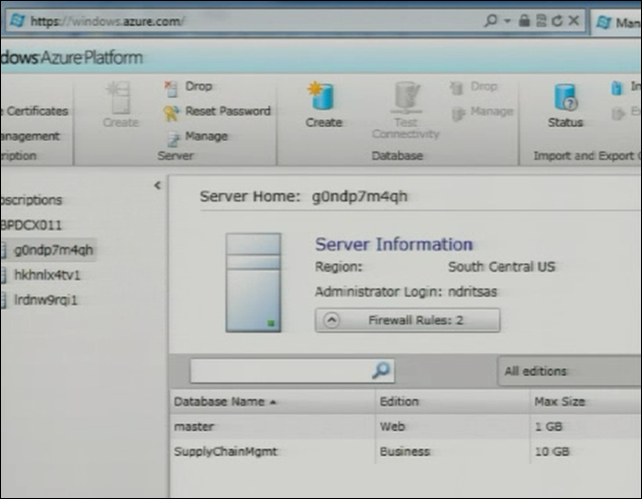Open the All editions dropdown
Image resolution: width=642 pixels, height=499 pixels.
click(x=570, y=371)
